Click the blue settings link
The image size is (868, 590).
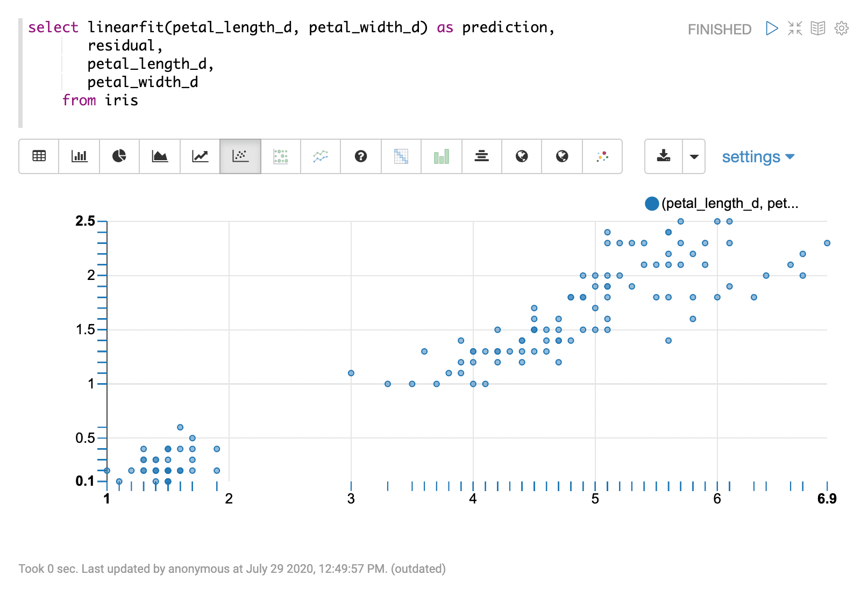[x=752, y=156]
